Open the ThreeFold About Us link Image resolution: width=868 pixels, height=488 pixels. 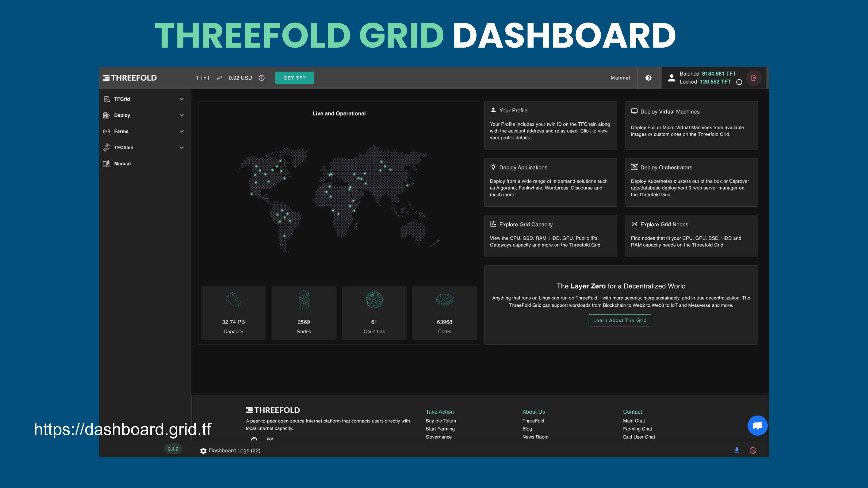tap(533, 421)
